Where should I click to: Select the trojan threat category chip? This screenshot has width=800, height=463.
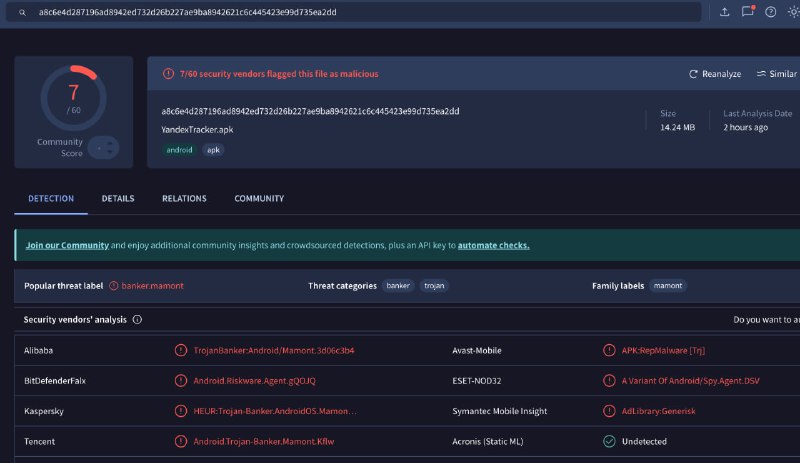(x=434, y=286)
